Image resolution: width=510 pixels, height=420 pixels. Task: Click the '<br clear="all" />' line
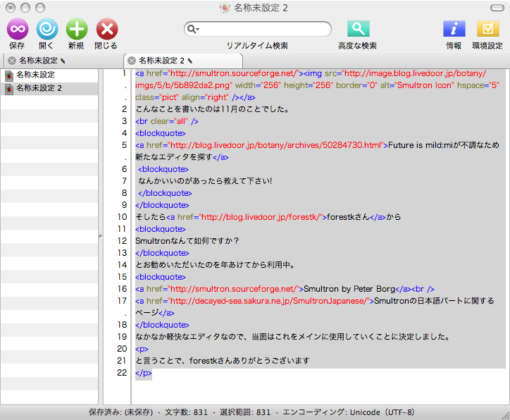(167, 121)
